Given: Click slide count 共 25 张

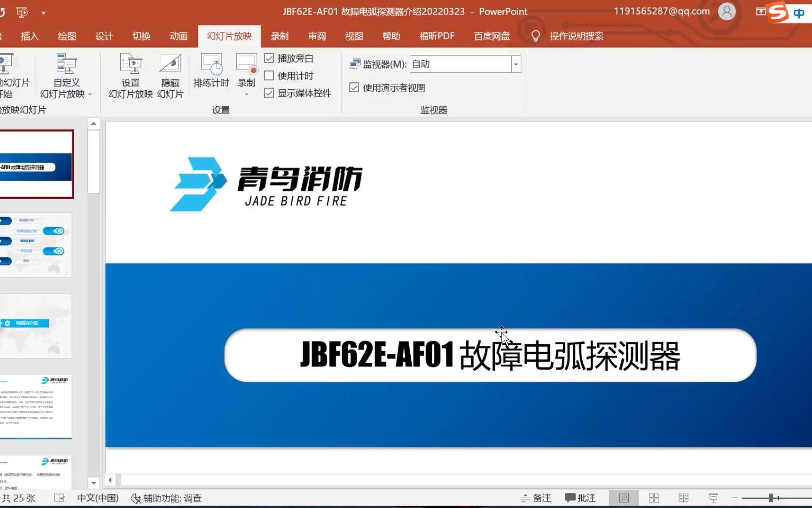Looking at the screenshot, I should click(x=18, y=498).
